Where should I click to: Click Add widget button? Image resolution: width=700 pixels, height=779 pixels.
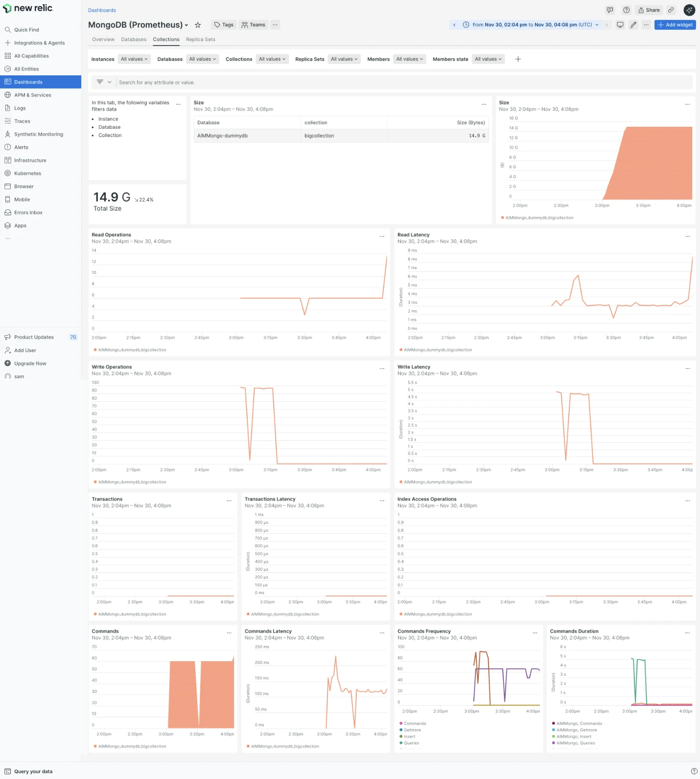675,25
